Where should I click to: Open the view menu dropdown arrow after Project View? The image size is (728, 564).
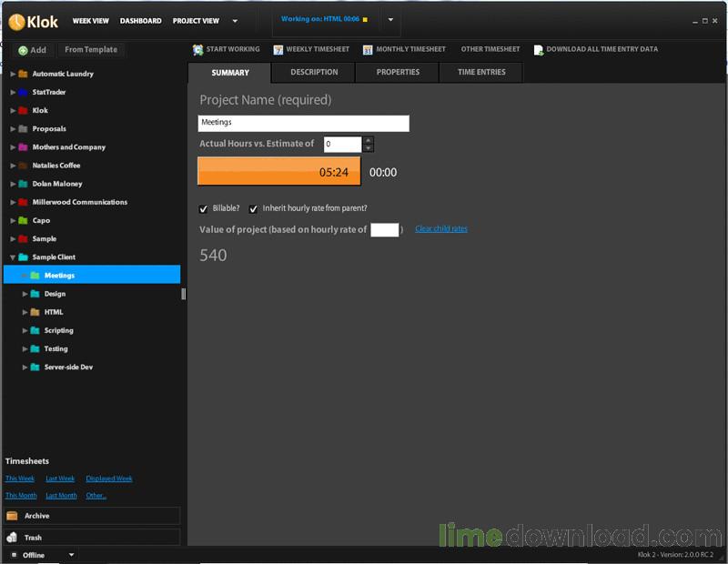235,21
